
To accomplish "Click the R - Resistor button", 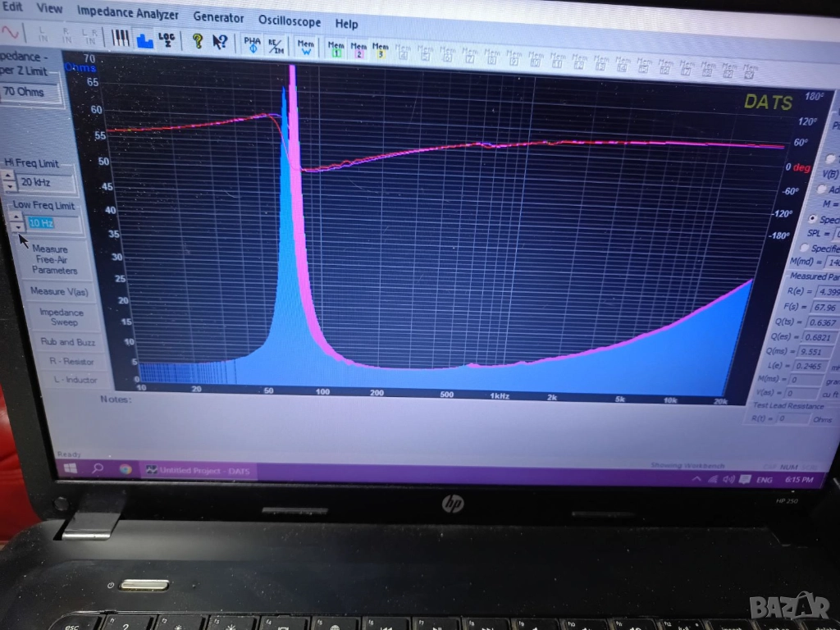I will point(72,362).
